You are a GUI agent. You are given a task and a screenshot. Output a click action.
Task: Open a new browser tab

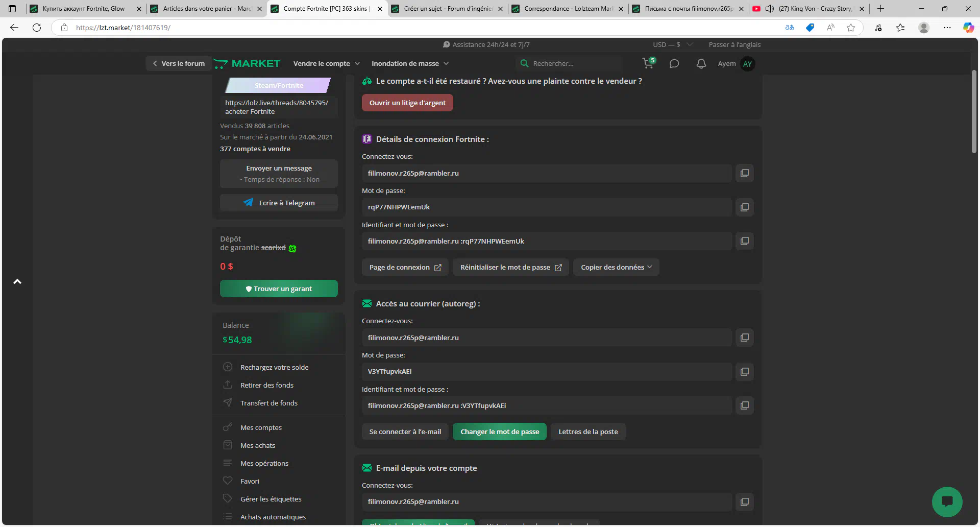click(x=880, y=9)
